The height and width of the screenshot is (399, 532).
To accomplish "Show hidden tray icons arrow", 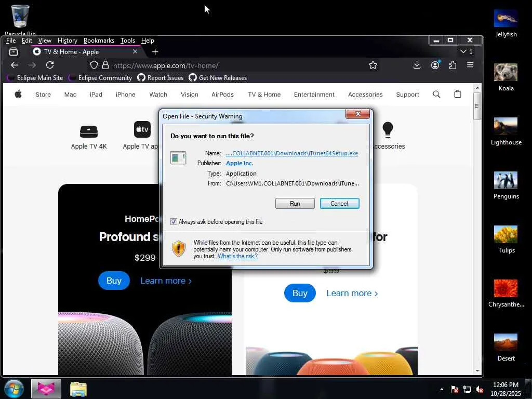I will [442, 389].
